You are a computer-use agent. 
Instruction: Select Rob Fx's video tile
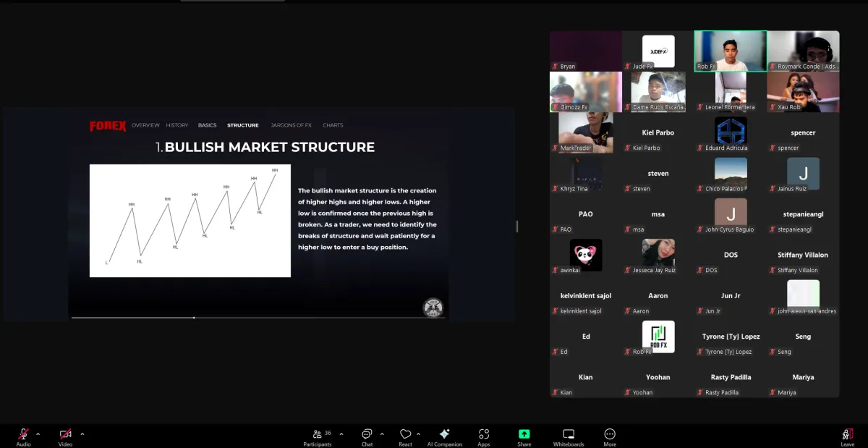730,51
